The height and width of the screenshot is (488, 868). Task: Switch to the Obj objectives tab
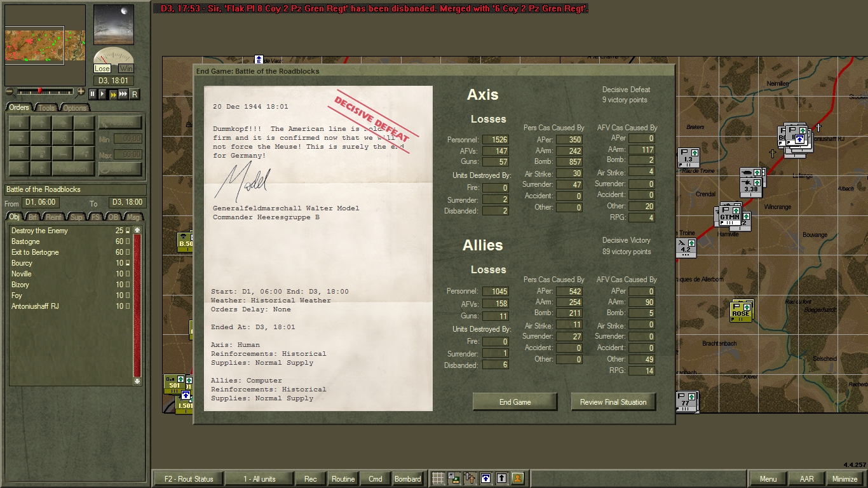click(15, 217)
